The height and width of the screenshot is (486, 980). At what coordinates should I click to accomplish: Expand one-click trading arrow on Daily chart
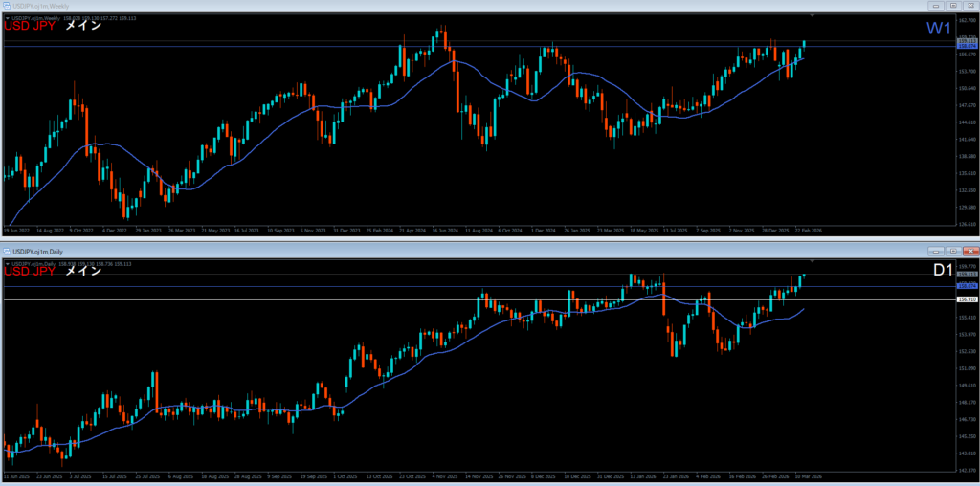tap(8, 263)
